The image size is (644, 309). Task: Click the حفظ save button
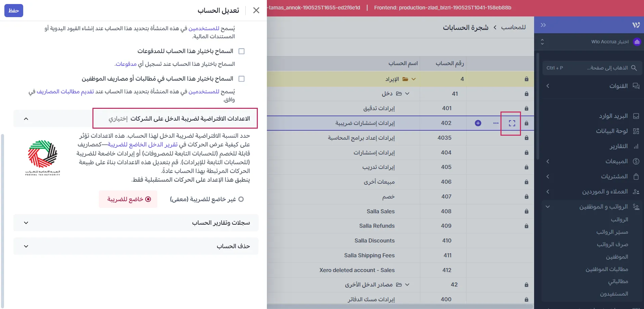(14, 10)
